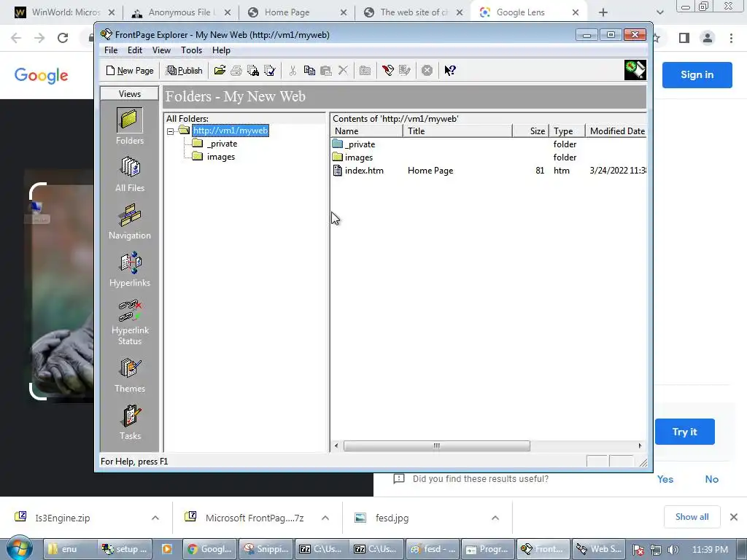
Task: Click the Sign in button on Google page
Action: click(x=697, y=75)
